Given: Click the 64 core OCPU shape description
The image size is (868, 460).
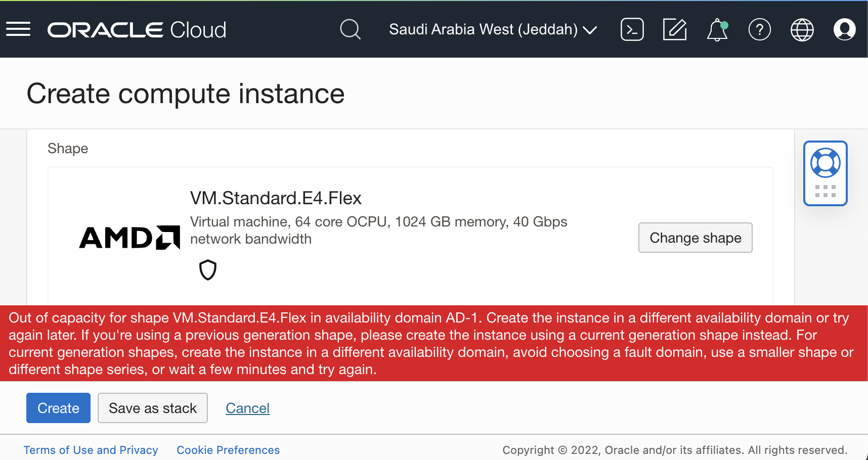Looking at the screenshot, I should coord(379,230).
